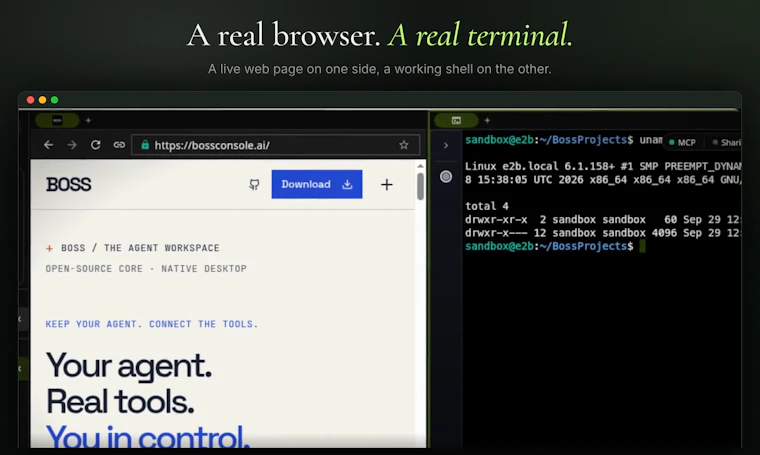The height and width of the screenshot is (455, 760).
Task: Go back using browser back arrow
Action: point(48,145)
